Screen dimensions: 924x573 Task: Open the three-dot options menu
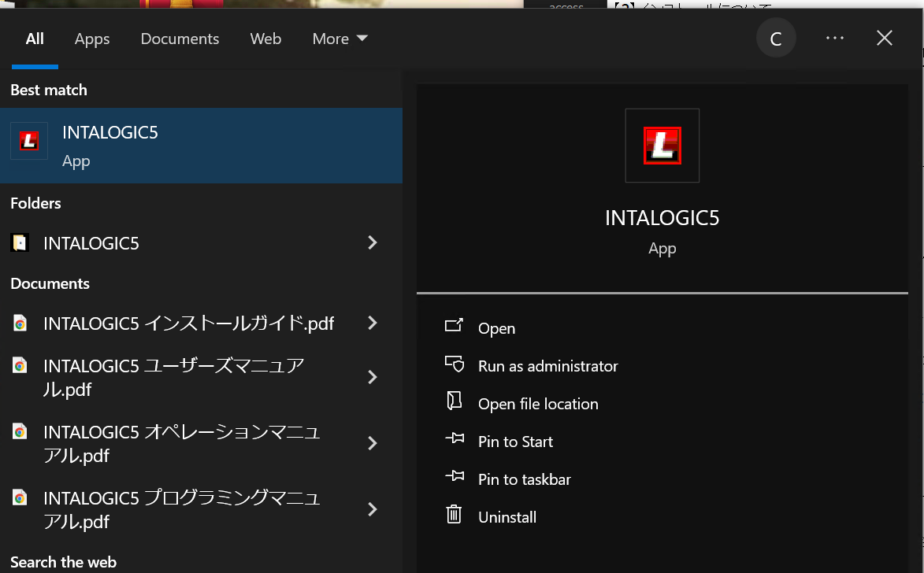(835, 38)
